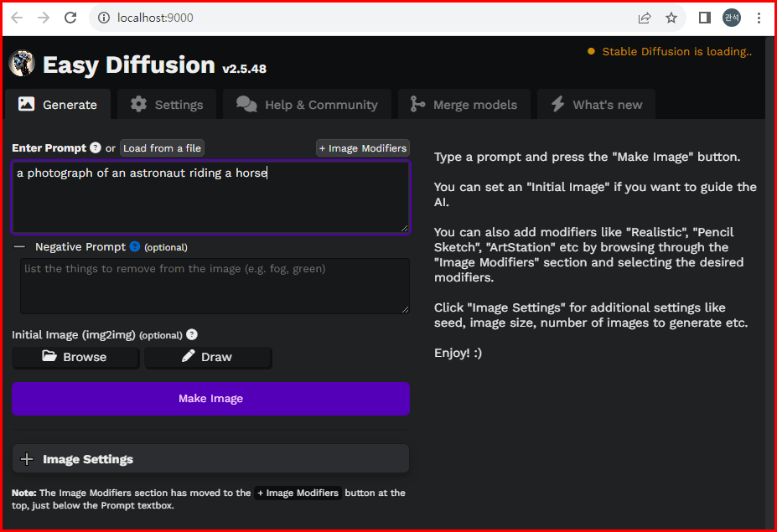
Task: Collapse the Negative Prompt section
Action: point(19,246)
